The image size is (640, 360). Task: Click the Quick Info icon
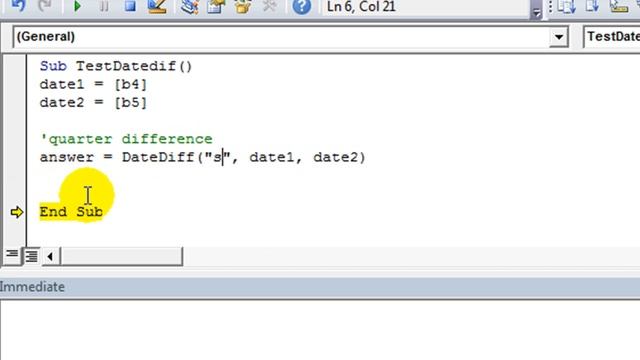(x=618, y=6)
